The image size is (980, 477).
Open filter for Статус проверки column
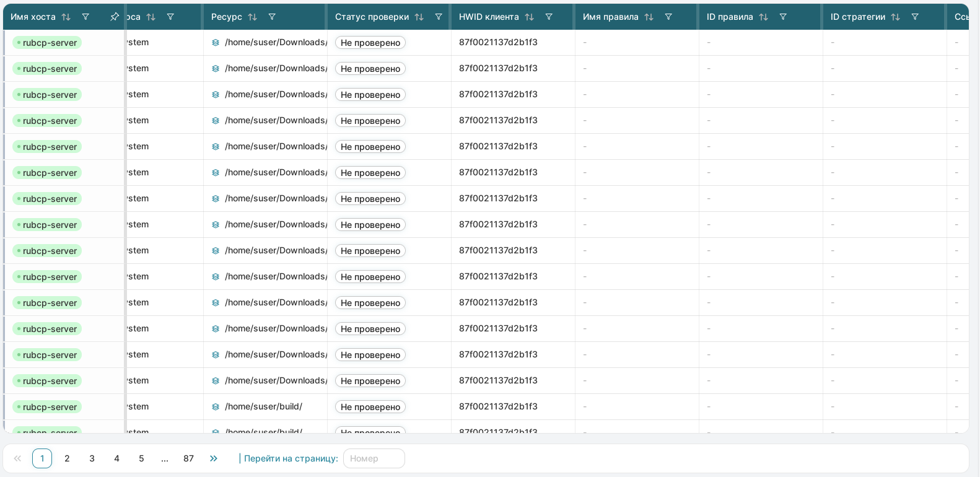(x=439, y=17)
